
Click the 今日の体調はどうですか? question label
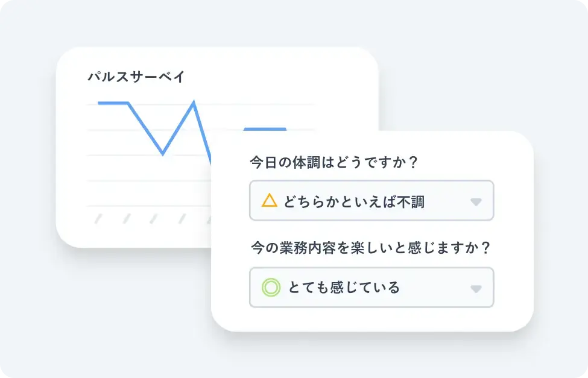[334, 162]
